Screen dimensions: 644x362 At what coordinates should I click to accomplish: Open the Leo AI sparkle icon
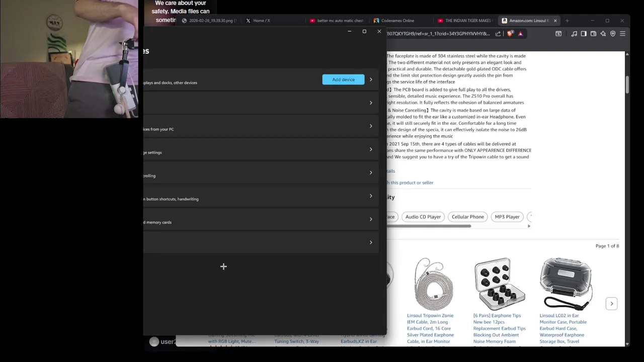603,34
